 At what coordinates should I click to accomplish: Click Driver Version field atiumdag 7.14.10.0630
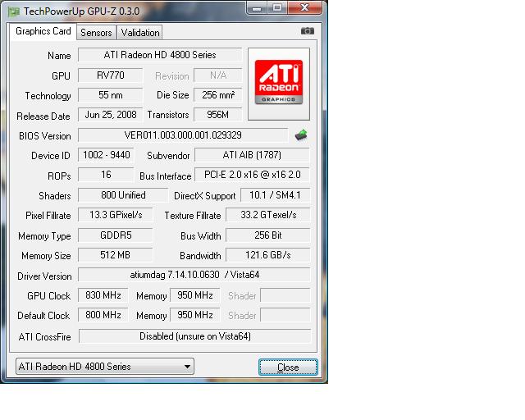point(194,275)
